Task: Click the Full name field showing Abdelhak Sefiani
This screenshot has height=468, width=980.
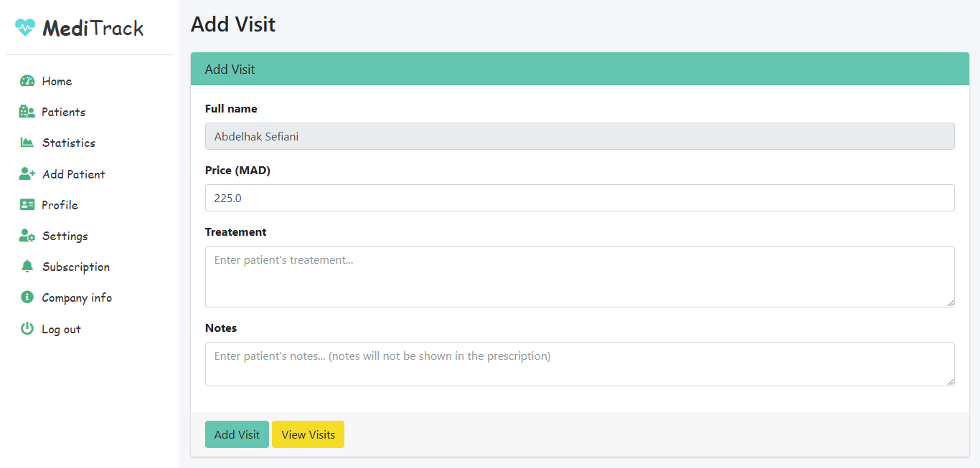Action: (x=580, y=136)
